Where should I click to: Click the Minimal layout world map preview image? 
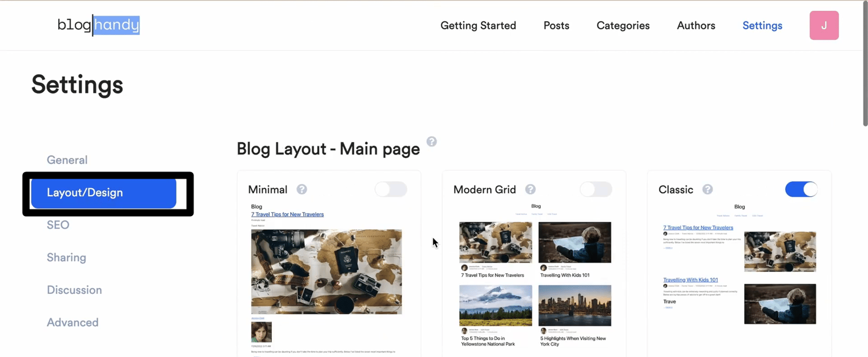click(x=327, y=271)
